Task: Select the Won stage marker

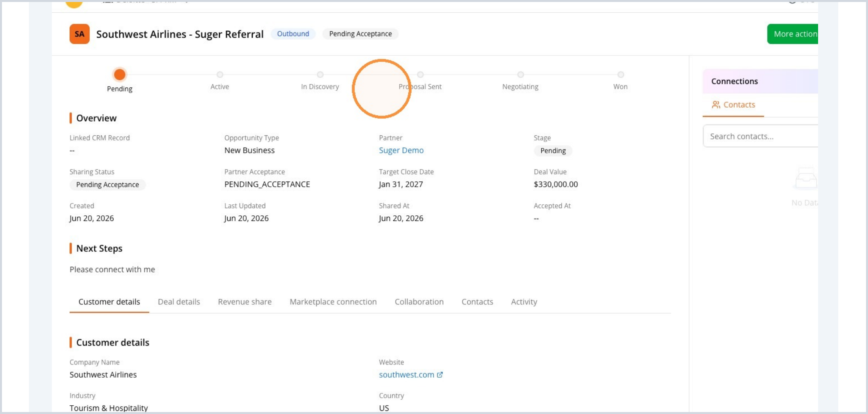Action: pos(621,74)
